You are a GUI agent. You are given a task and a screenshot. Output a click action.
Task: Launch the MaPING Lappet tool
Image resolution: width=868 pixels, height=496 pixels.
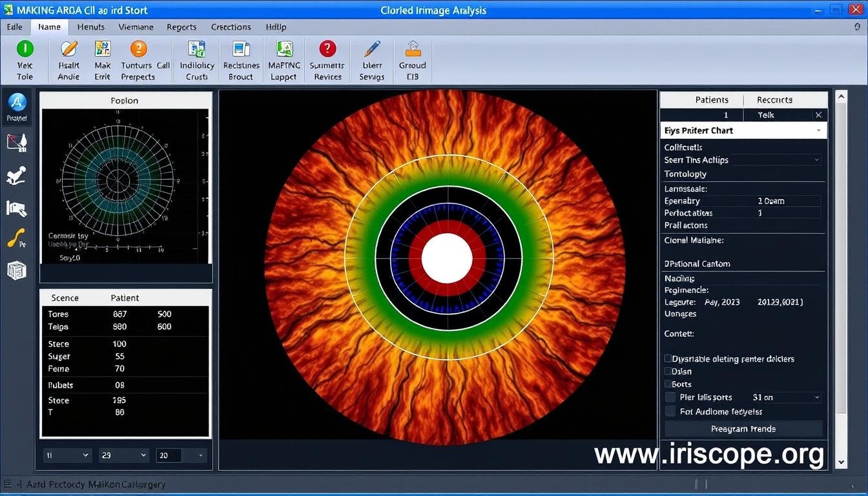[283, 59]
